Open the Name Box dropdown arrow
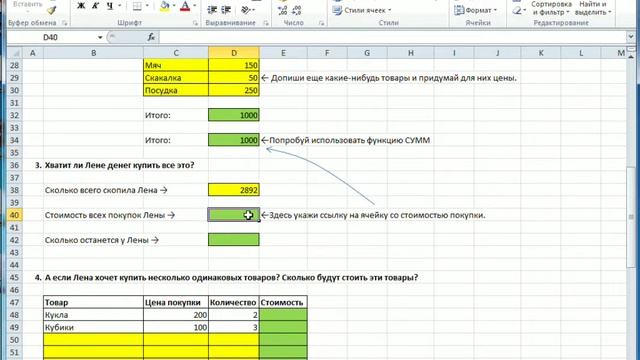Viewport: 640px width, 360px height. pyautogui.click(x=100, y=37)
